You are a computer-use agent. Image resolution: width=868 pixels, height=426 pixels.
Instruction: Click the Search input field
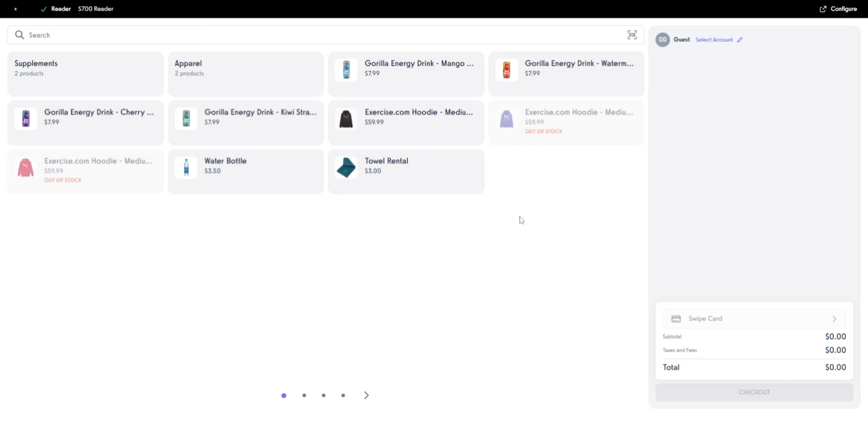191,35
